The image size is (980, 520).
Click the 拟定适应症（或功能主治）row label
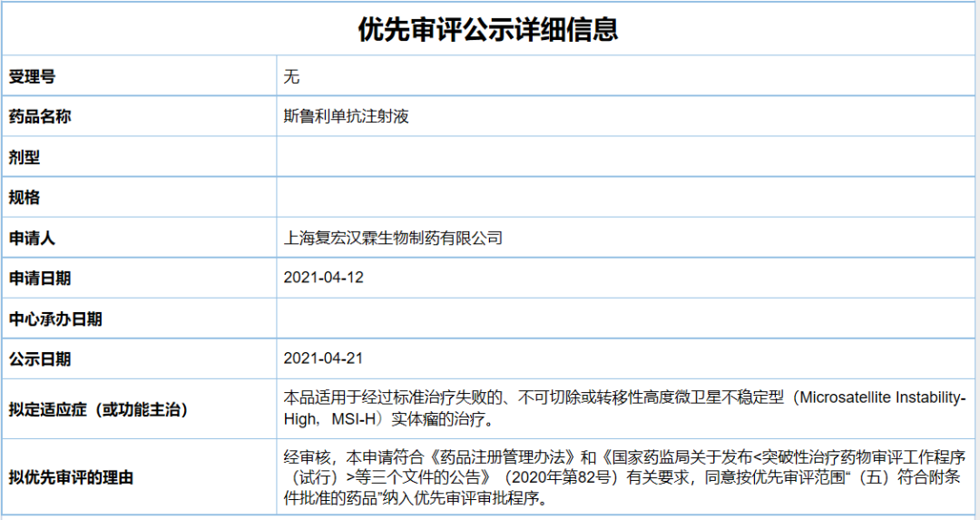[x=98, y=409]
